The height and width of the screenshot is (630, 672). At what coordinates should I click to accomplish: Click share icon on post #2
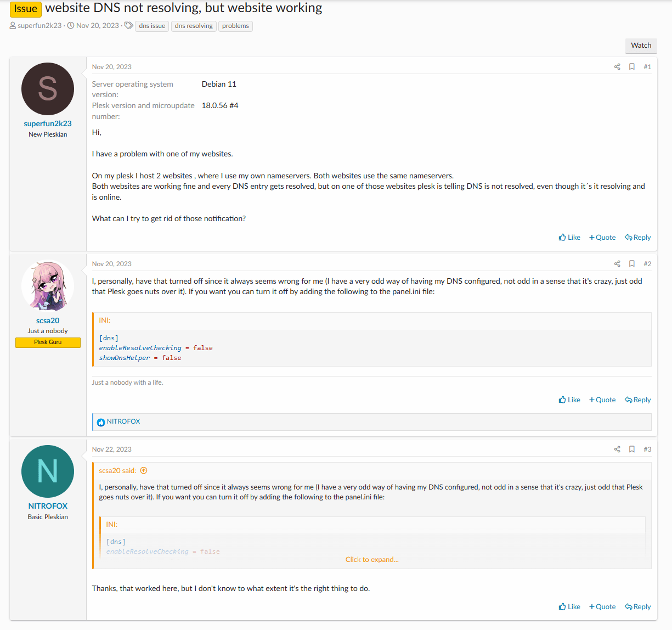(x=617, y=264)
